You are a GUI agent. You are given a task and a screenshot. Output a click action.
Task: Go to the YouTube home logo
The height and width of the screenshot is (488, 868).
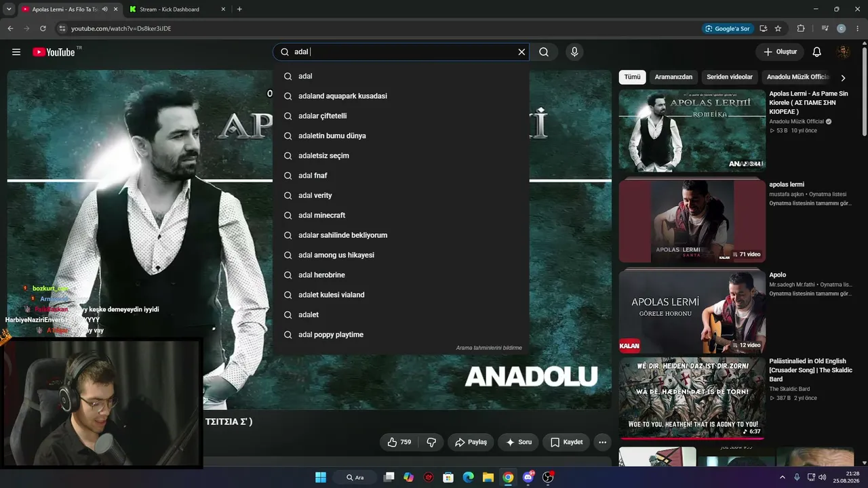click(x=54, y=52)
